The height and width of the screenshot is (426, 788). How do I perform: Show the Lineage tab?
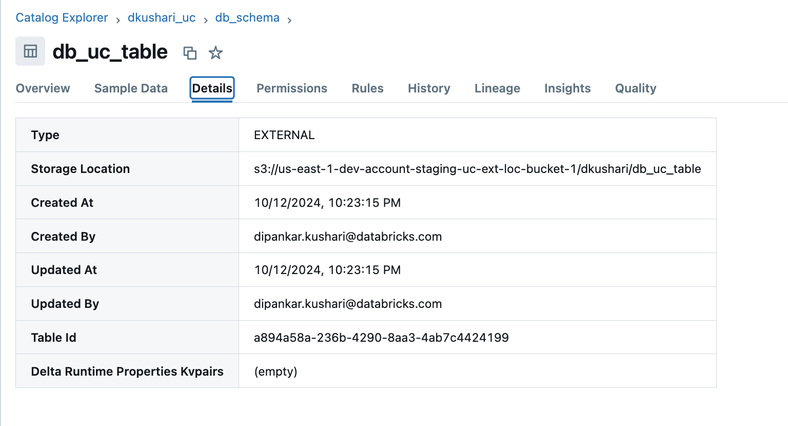[497, 88]
